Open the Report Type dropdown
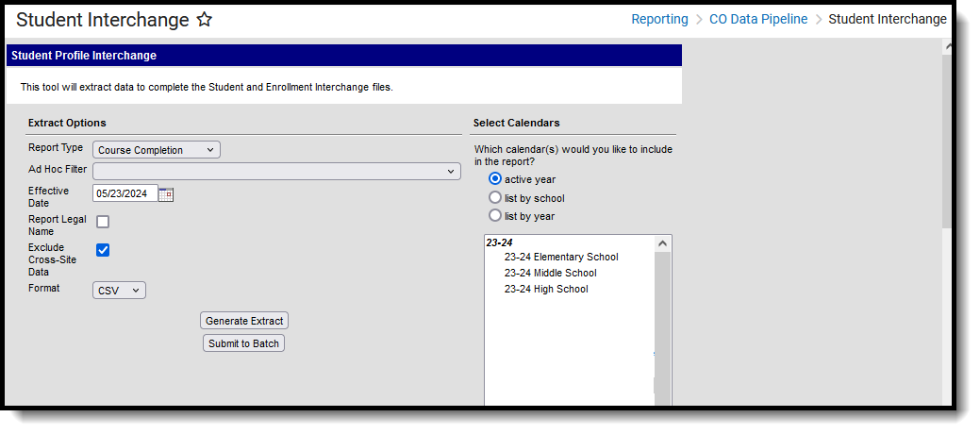Viewport: 980px width, 434px height. click(x=157, y=150)
